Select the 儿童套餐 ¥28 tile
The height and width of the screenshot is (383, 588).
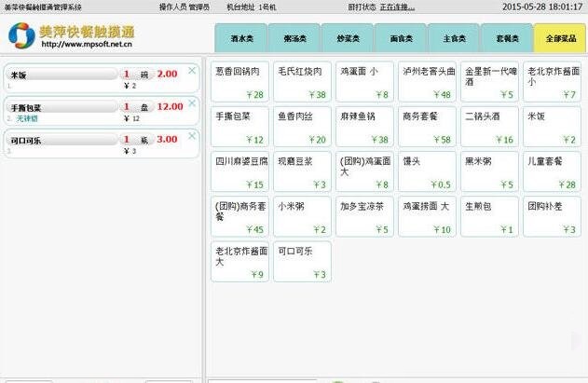[x=553, y=171]
